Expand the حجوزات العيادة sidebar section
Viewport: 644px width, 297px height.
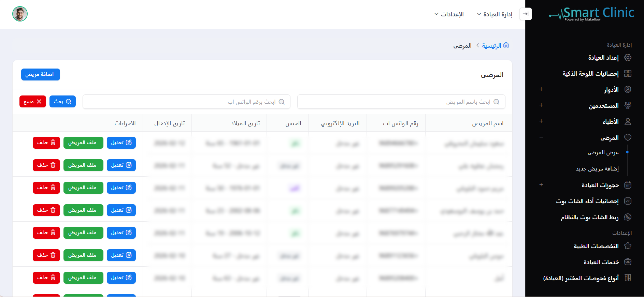(x=541, y=185)
